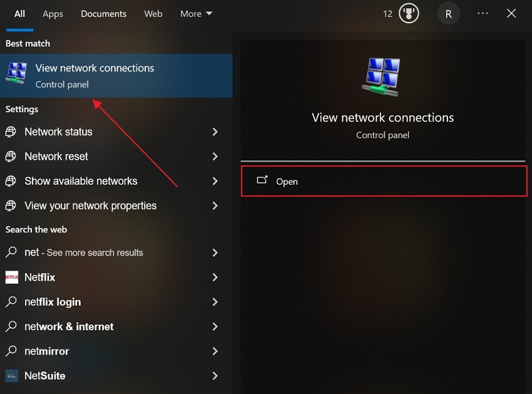Select net - See more search results

pos(116,252)
